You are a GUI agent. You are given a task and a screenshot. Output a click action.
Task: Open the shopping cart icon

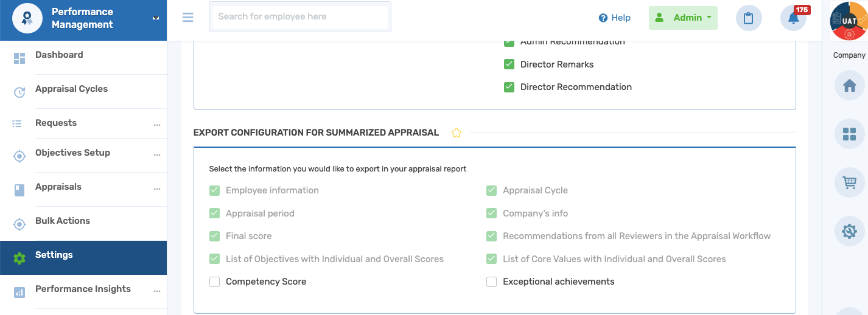pos(849,182)
